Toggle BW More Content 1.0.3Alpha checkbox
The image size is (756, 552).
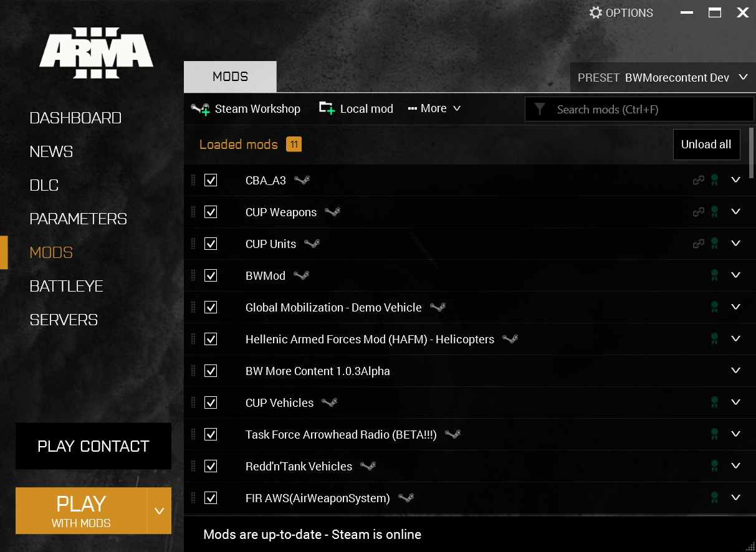pyautogui.click(x=211, y=371)
